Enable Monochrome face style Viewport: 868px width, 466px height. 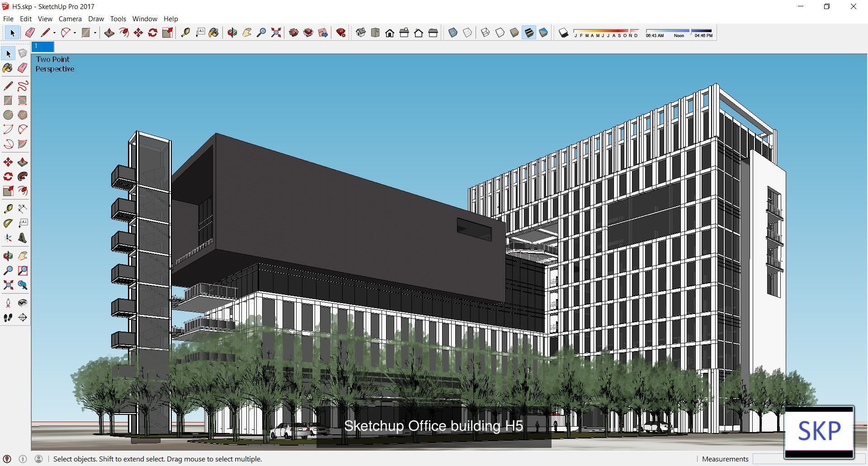[x=543, y=33]
